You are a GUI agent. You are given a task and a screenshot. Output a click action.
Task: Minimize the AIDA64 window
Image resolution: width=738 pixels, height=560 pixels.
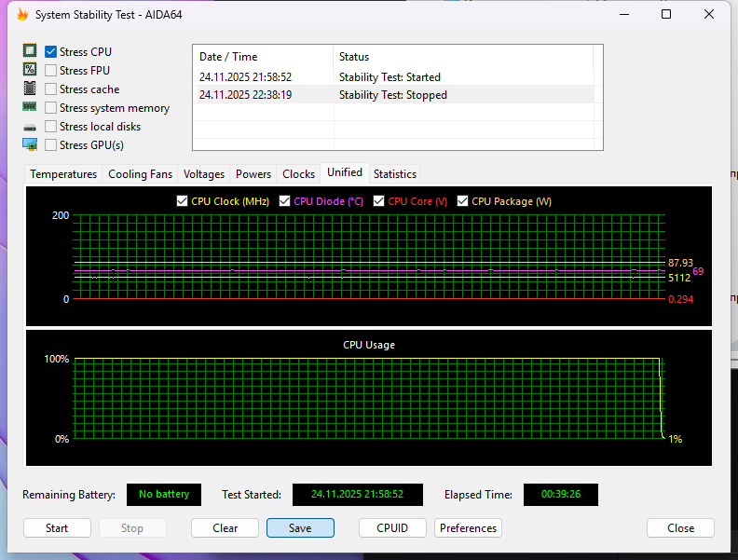624,14
